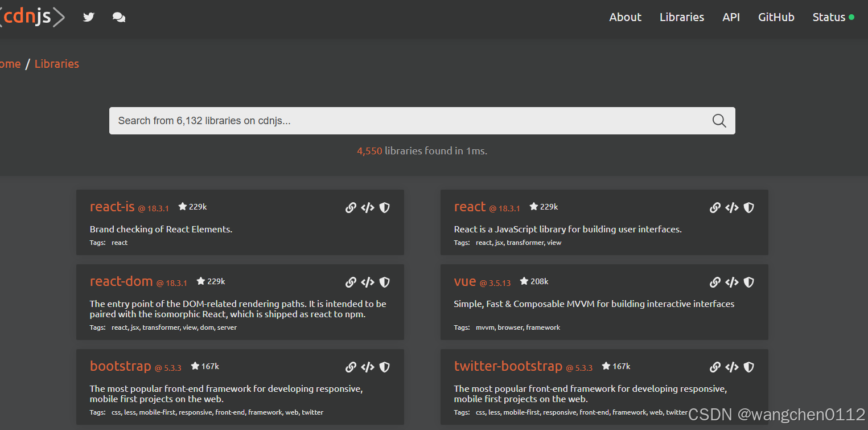Copy script tag icon for react card

click(732, 208)
